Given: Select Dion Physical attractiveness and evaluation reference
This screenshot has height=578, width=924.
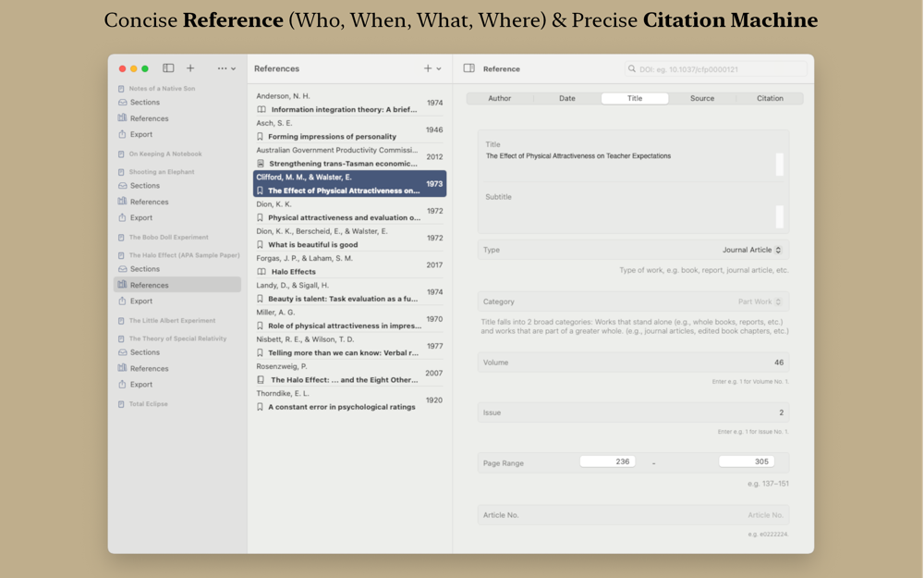Looking at the screenshot, I should [x=349, y=211].
